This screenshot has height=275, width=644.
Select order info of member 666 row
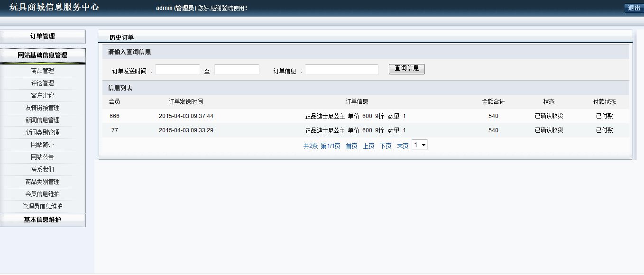tap(356, 116)
